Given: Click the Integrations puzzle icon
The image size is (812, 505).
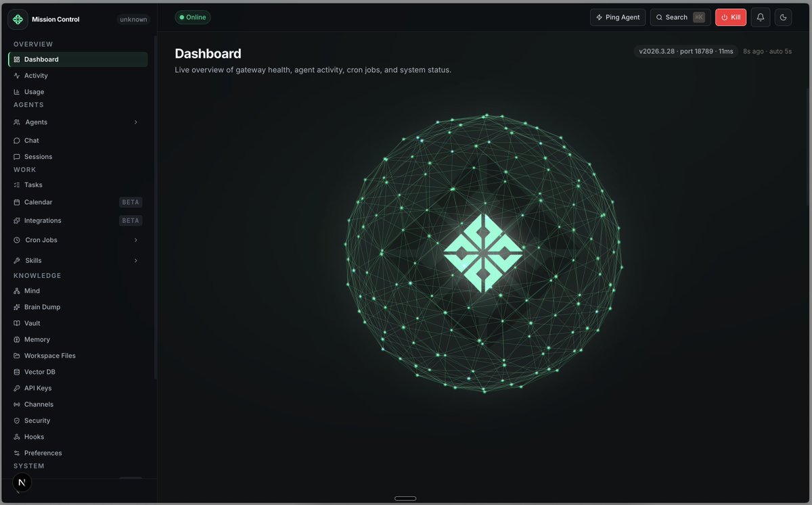Looking at the screenshot, I should (x=17, y=220).
